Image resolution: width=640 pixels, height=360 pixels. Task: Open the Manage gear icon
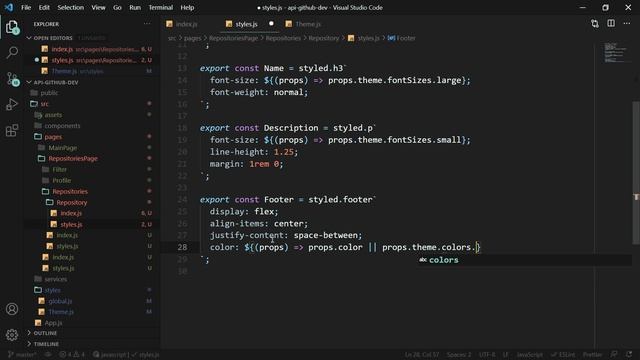tap(12, 335)
